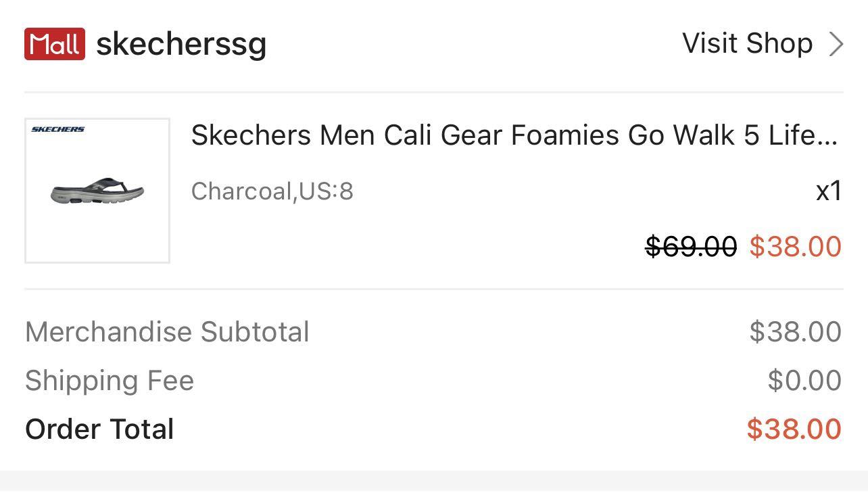Image resolution: width=868 pixels, height=499 pixels.
Task: Click the Merchandise Subtotal $38.00 amount
Action: 796,332
